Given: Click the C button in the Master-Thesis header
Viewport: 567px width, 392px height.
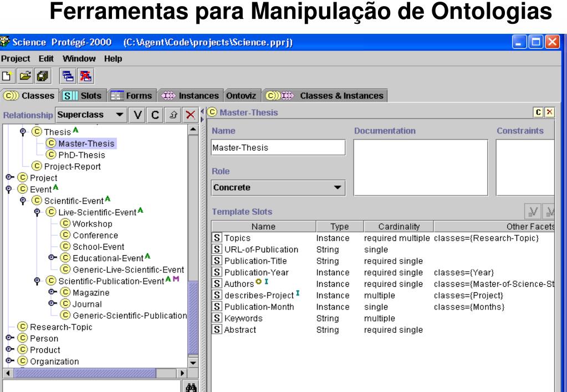Looking at the screenshot, I should [538, 112].
